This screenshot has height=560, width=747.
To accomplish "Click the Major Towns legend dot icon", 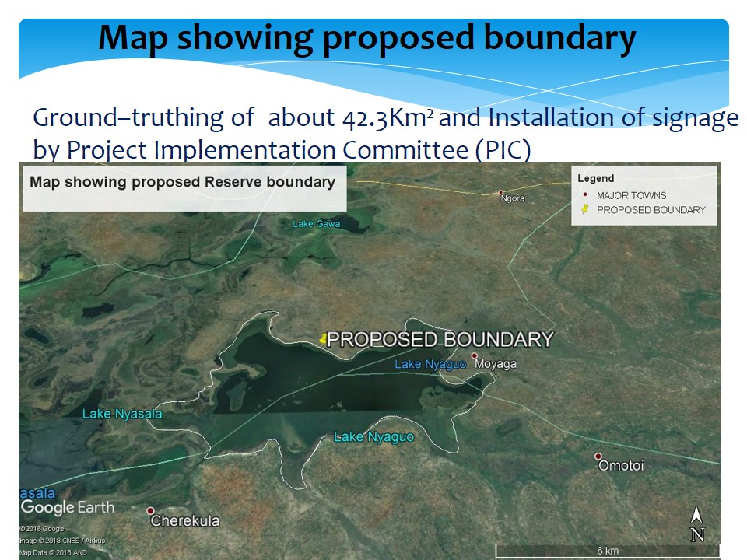I will (584, 196).
